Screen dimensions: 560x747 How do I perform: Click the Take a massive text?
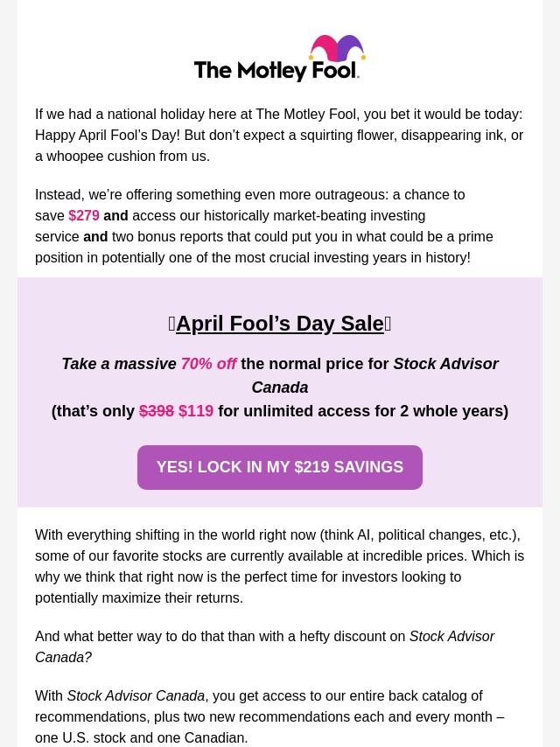point(119,364)
